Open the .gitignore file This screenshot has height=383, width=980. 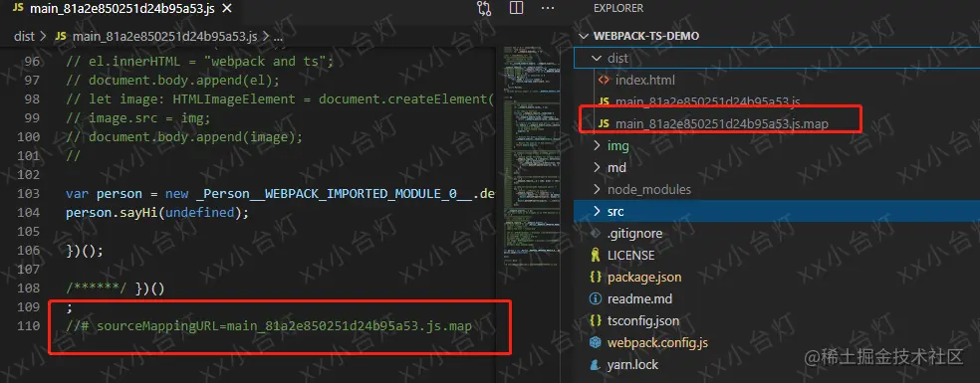[x=635, y=233]
